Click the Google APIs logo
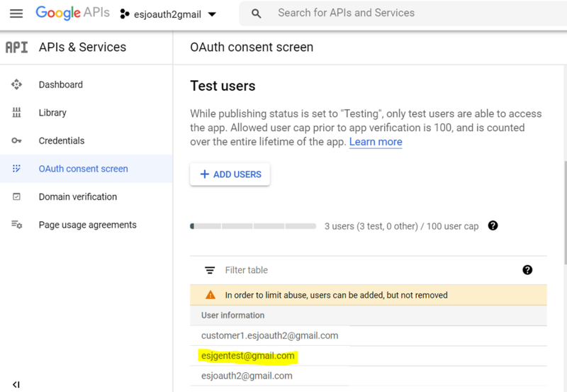 pyautogui.click(x=72, y=13)
